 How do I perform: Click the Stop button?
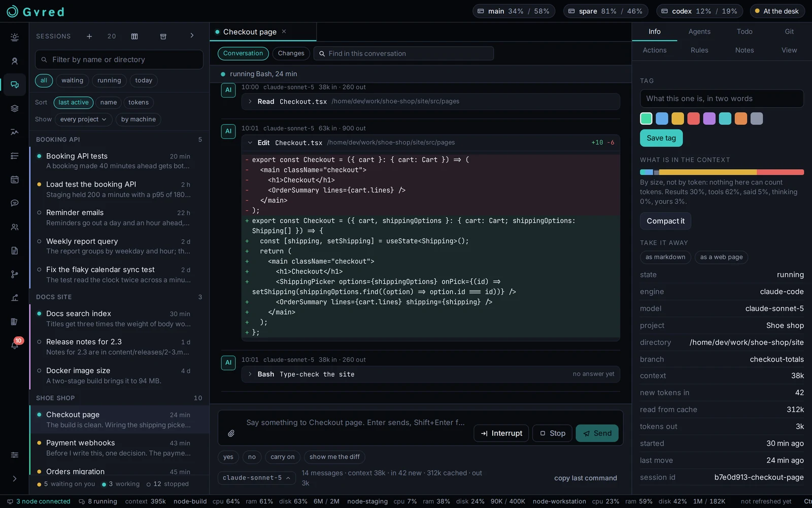553,433
